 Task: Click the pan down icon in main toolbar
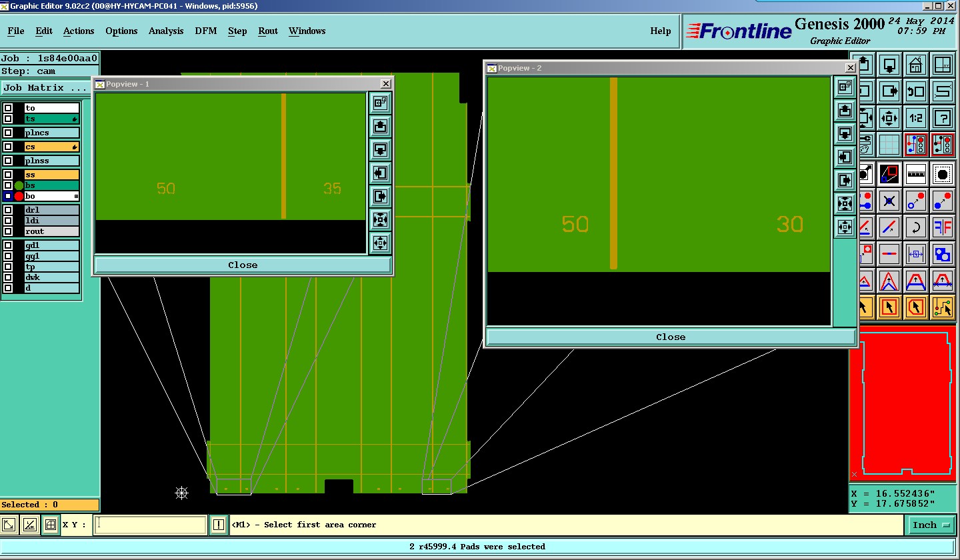click(889, 65)
